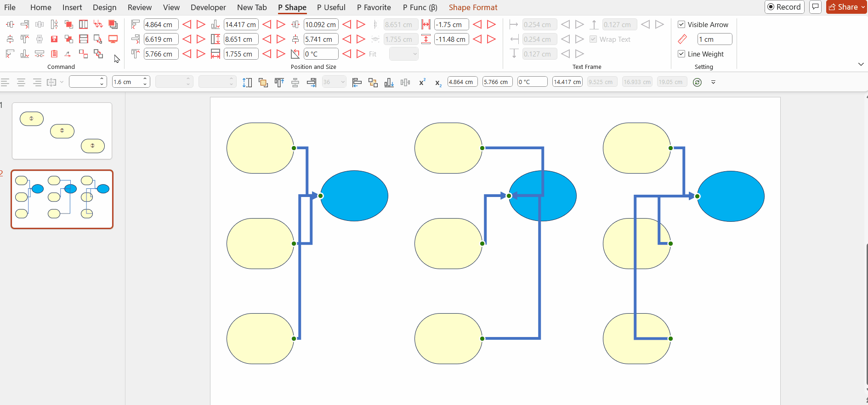868x405 pixels.
Task: Click the green refresh icon in quick toolbar
Action: click(x=697, y=82)
